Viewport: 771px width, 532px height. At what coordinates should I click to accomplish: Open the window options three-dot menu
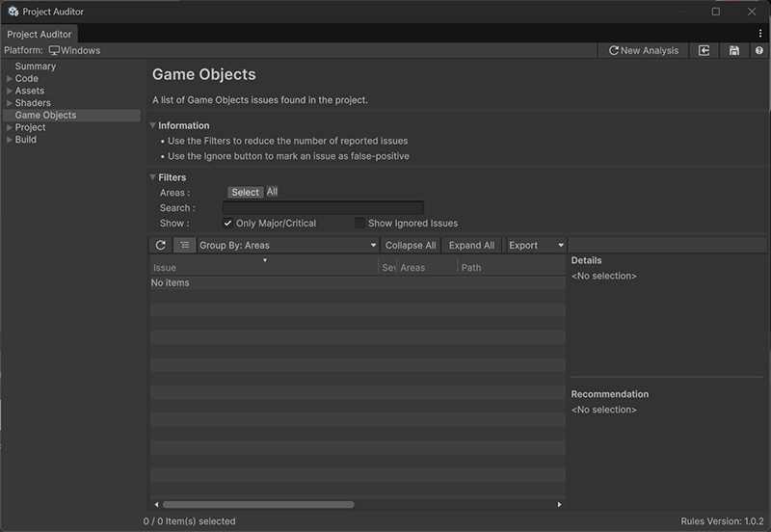coord(760,34)
